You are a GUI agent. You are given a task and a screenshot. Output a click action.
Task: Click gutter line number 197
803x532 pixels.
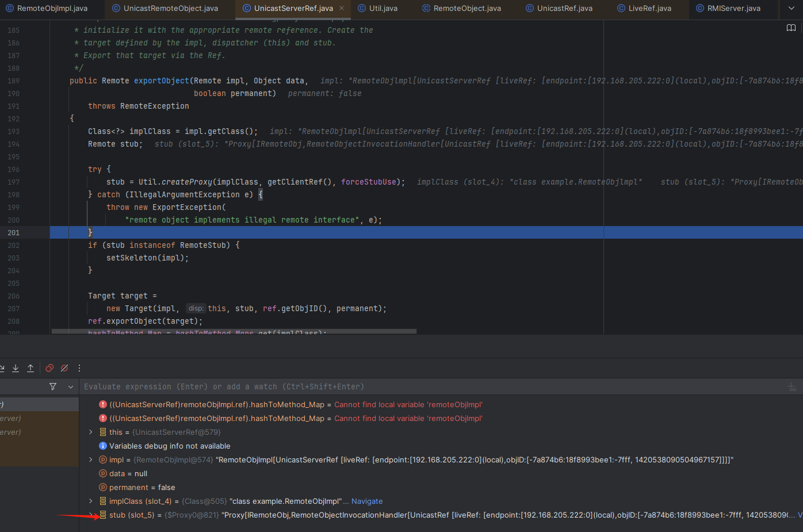[13, 182]
